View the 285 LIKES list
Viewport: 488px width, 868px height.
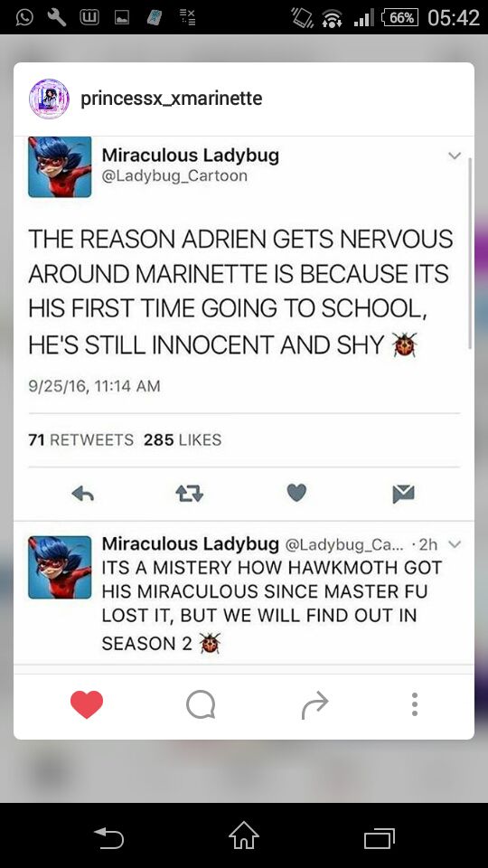click(x=183, y=440)
